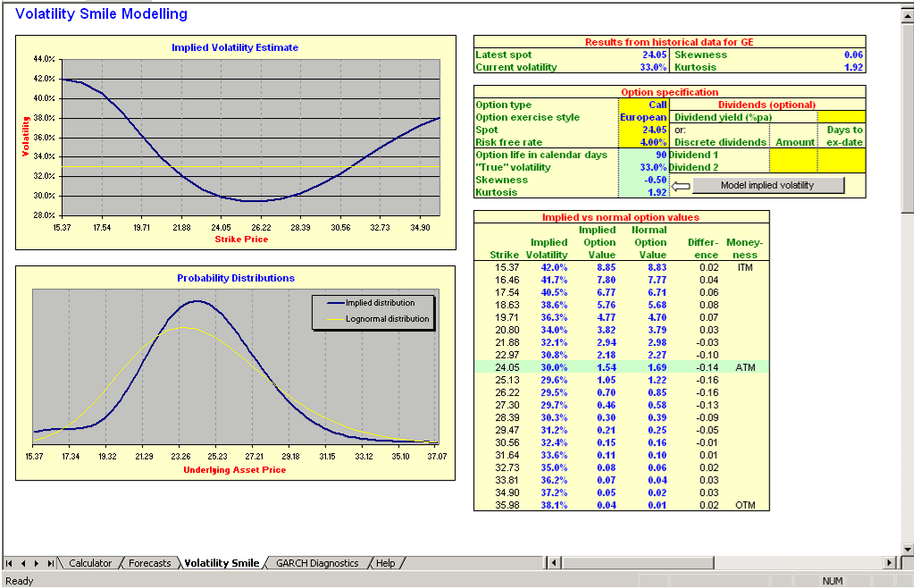This screenshot has height=588, width=914.
Task: Click strike value 30.56 in table
Action: (507, 443)
